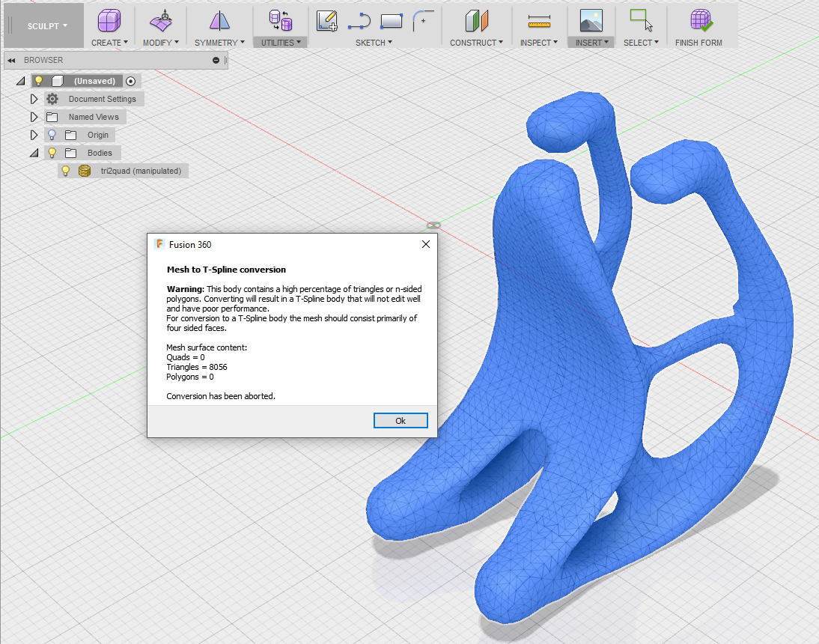This screenshot has height=644, width=819.
Task: Click the Finish Form green checkmark
Action: point(698,19)
